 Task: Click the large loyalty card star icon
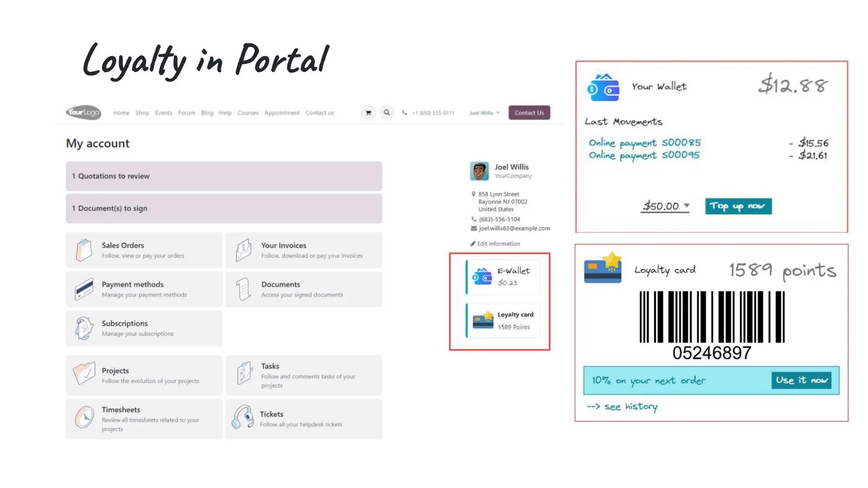603,267
